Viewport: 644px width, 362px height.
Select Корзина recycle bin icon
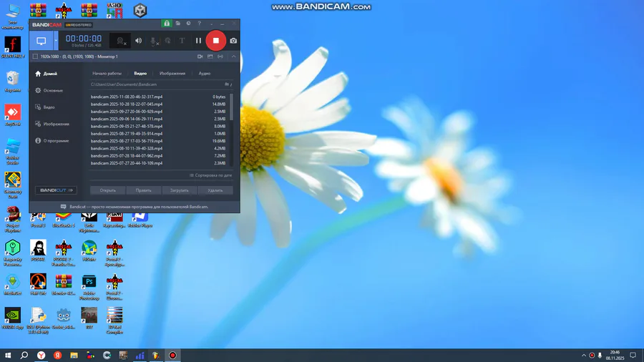coord(13,82)
